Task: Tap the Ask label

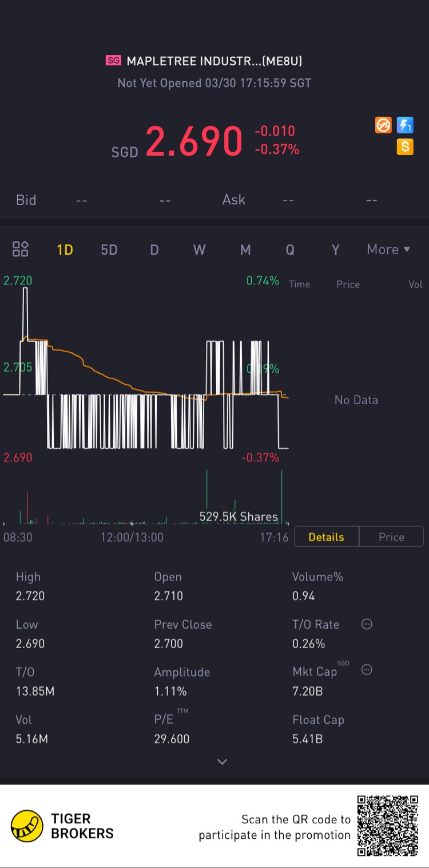Action: click(234, 200)
